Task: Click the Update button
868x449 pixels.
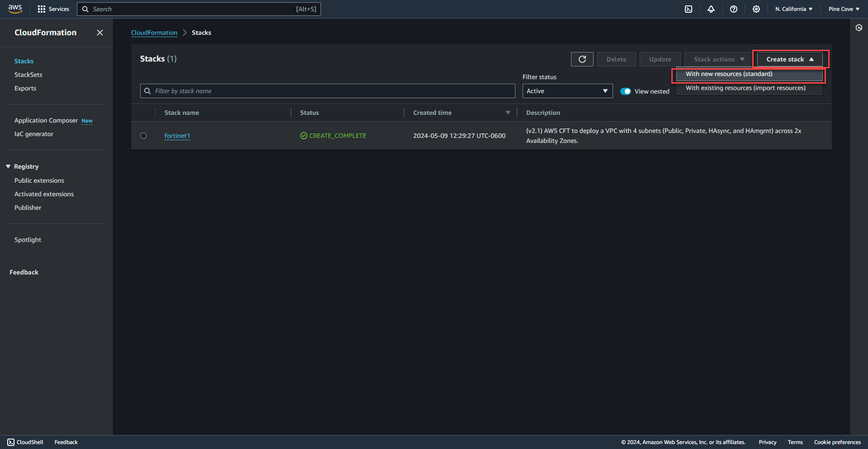Action: 660,59
